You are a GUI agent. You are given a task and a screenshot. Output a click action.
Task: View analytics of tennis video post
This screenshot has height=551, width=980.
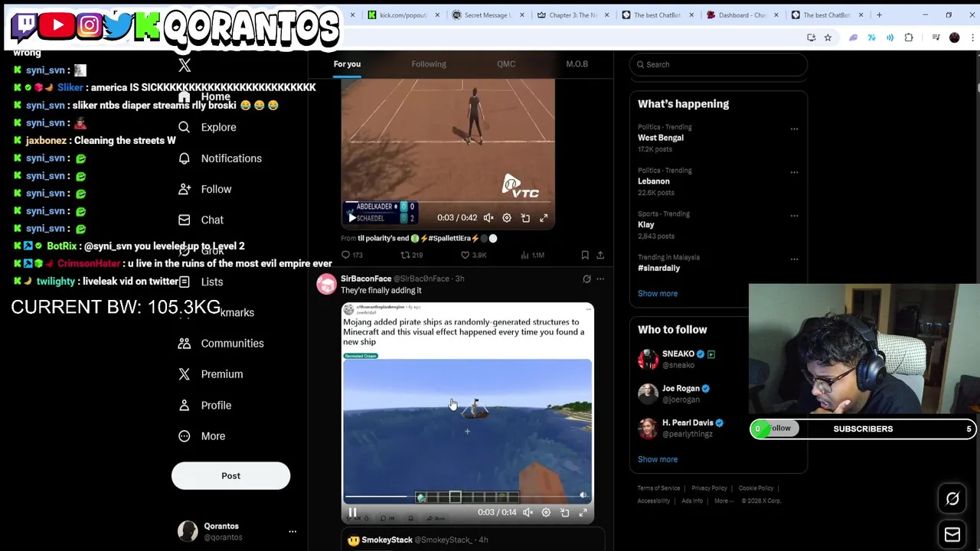pyautogui.click(x=533, y=255)
